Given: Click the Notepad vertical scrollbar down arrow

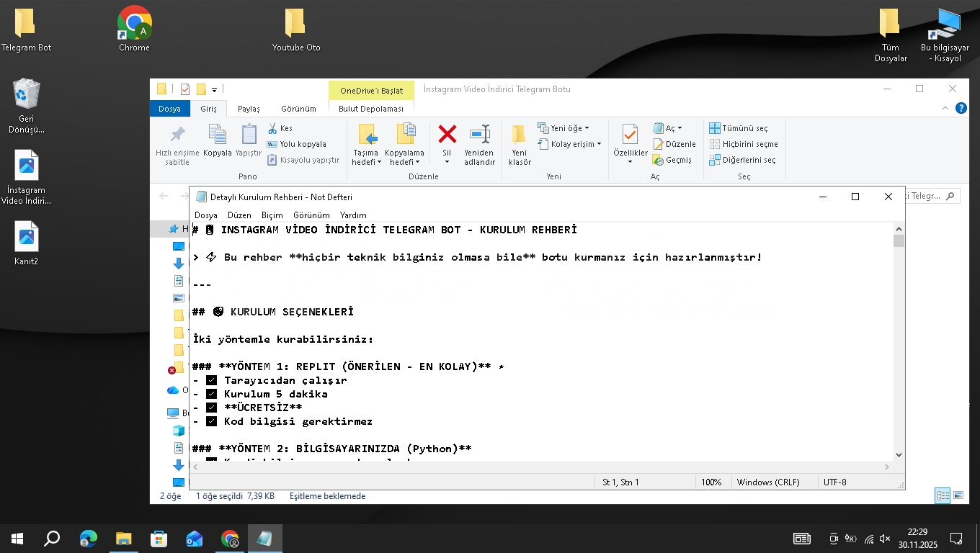Looking at the screenshot, I should tap(899, 454).
